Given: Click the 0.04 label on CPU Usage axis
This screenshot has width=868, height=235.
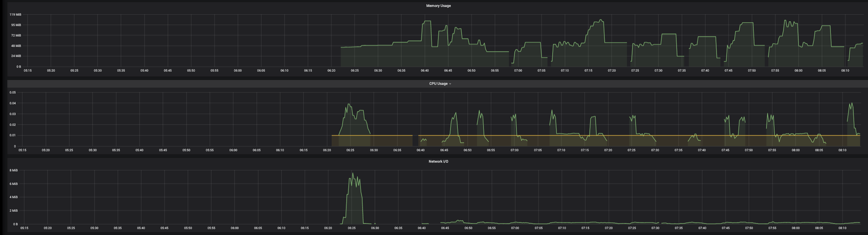Looking at the screenshot, I should click(x=13, y=103).
